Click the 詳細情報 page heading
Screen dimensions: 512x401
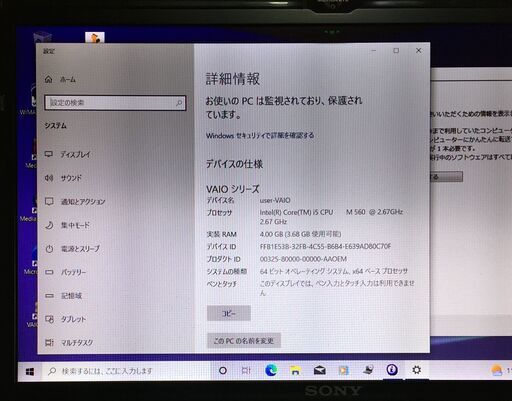[233, 79]
